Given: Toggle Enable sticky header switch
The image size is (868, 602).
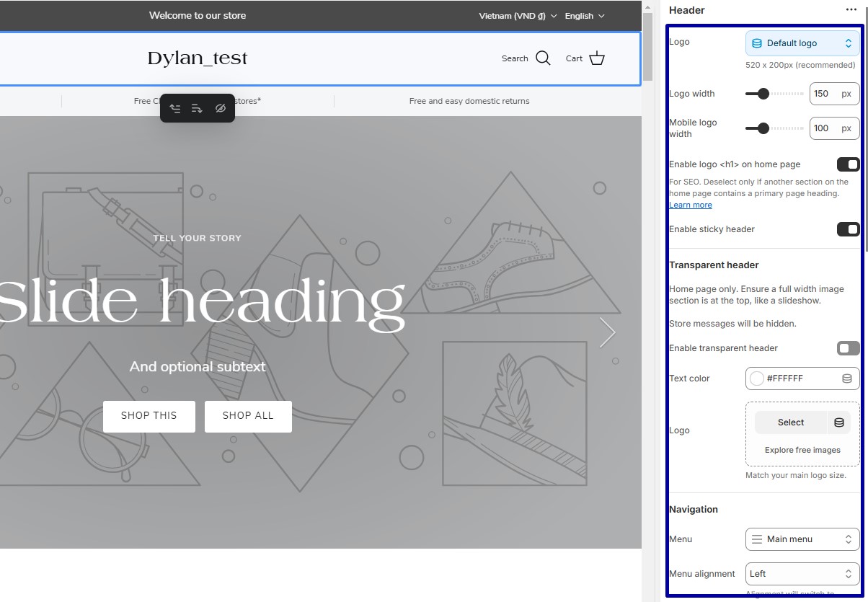Looking at the screenshot, I should coord(848,229).
